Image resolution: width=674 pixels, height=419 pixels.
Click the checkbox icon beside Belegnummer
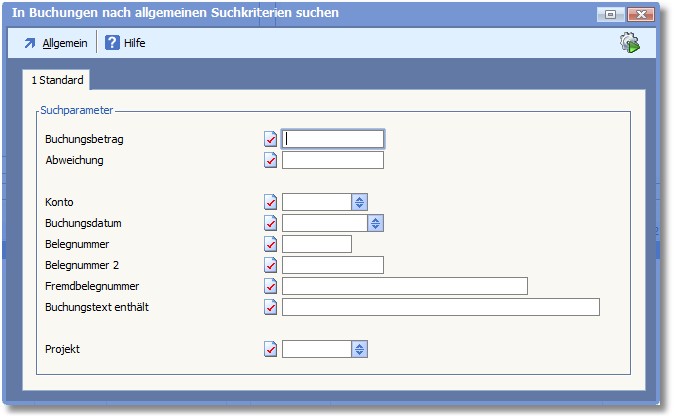[x=270, y=244]
